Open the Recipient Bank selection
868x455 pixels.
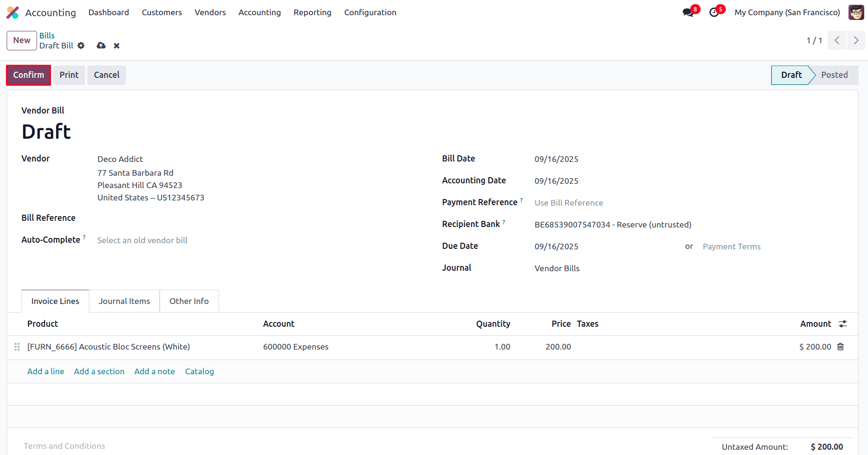613,224
